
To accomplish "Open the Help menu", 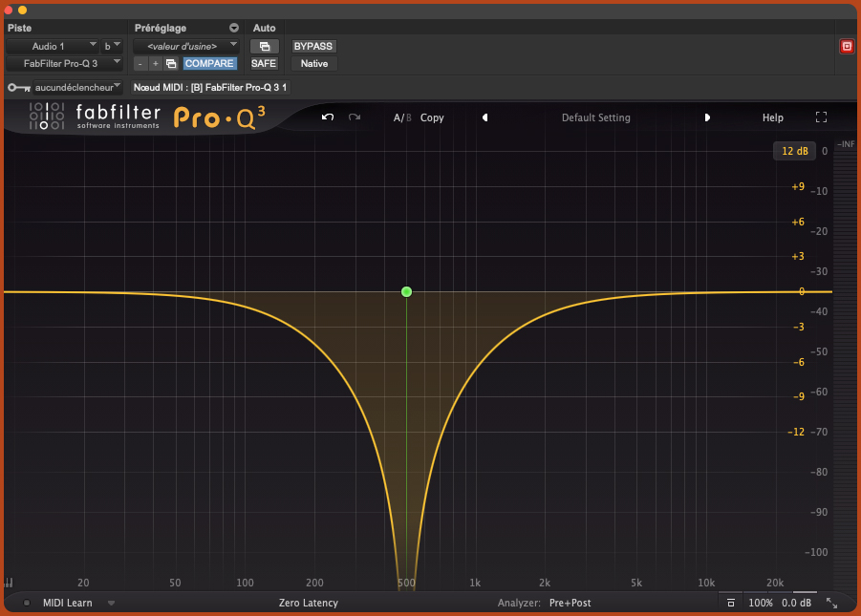I will [772, 117].
